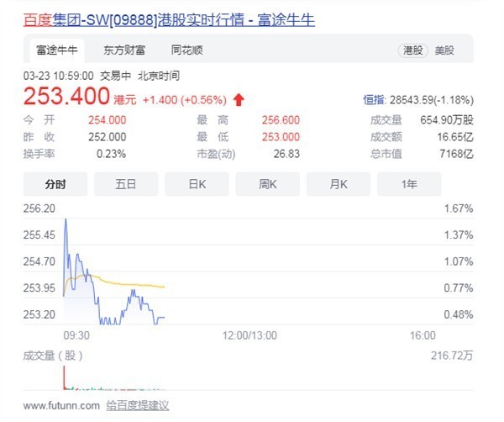Click the 交易中 status text
The height and width of the screenshot is (422, 504).
115,76
